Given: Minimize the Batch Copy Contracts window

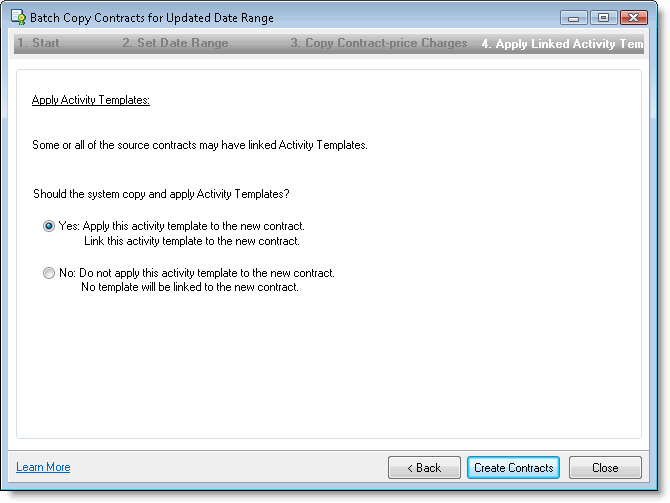Looking at the screenshot, I should point(574,18).
